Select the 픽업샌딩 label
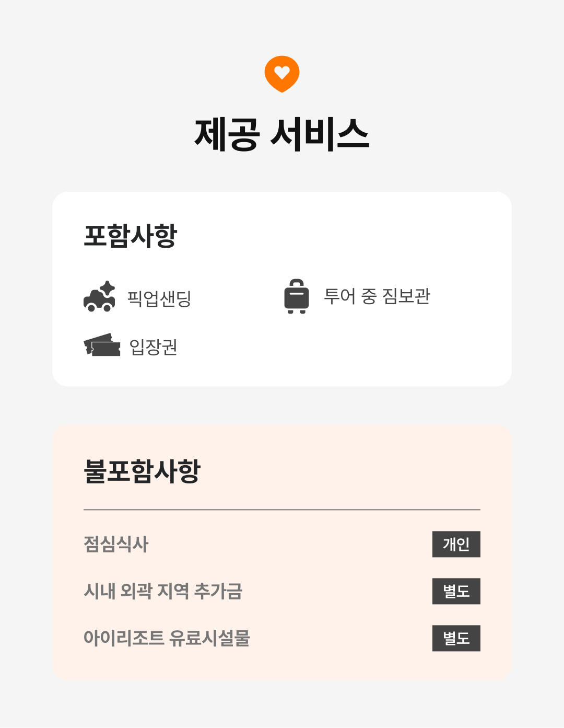The width and height of the screenshot is (564, 728). tap(159, 298)
